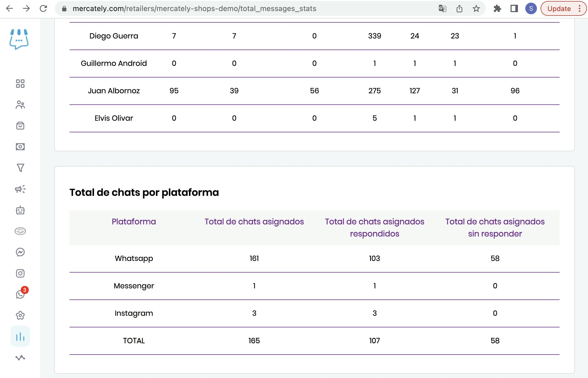588x378 pixels.
Task: Click Diego Guerra's value 24
Action: pos(415,36)
